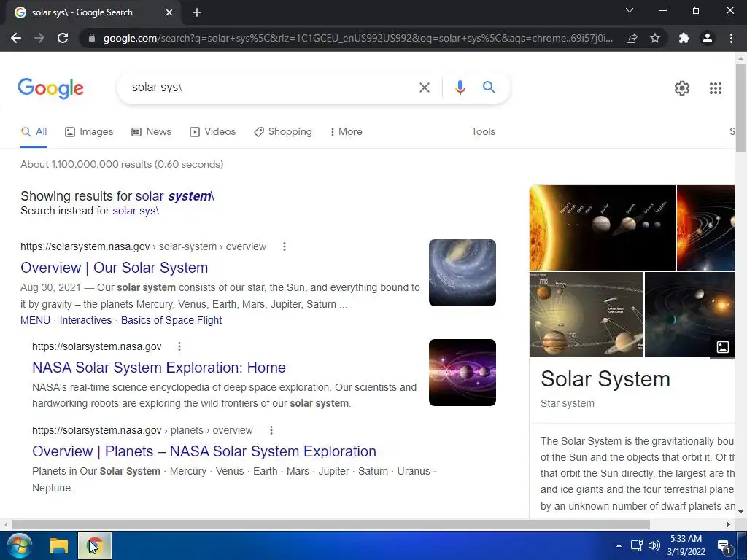Screen dimensions: 747x560
Task: Select the All results tab
Action: coord(34,132)
